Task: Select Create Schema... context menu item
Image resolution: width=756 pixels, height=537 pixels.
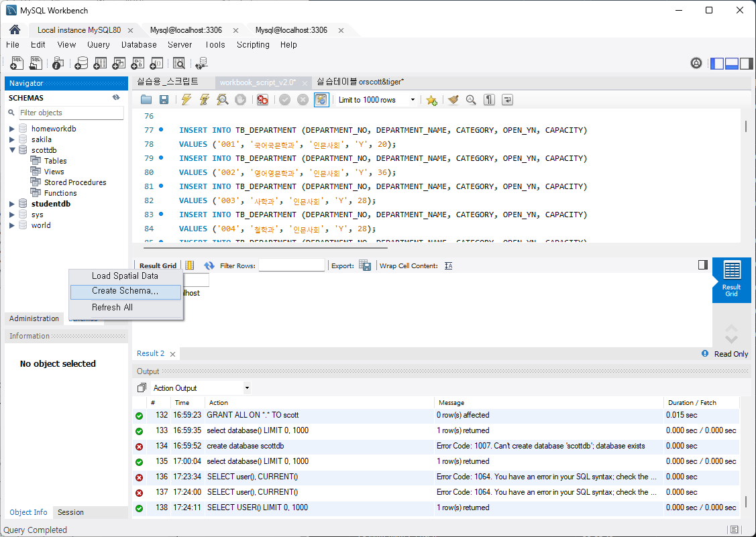Action: 125,291
